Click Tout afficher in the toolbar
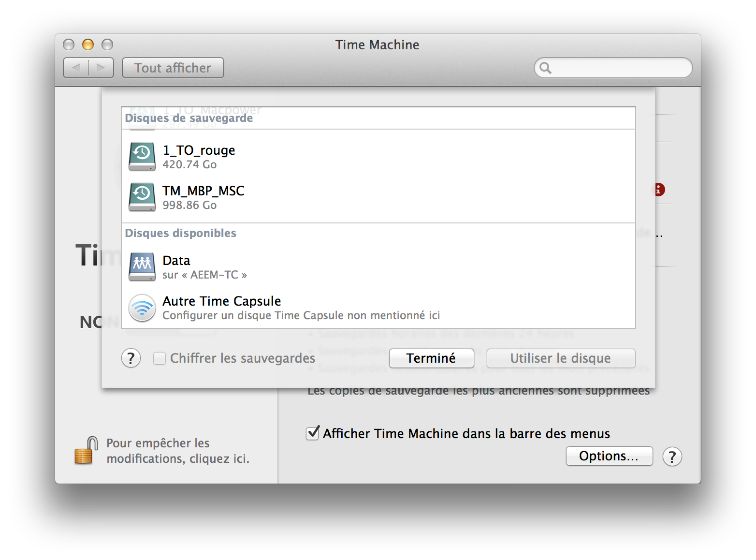This screenshot has width=756, height=560. 173,68
